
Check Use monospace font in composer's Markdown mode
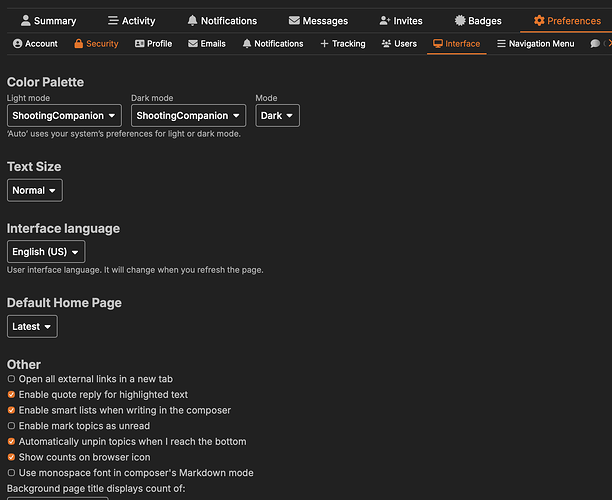point(11,473)
